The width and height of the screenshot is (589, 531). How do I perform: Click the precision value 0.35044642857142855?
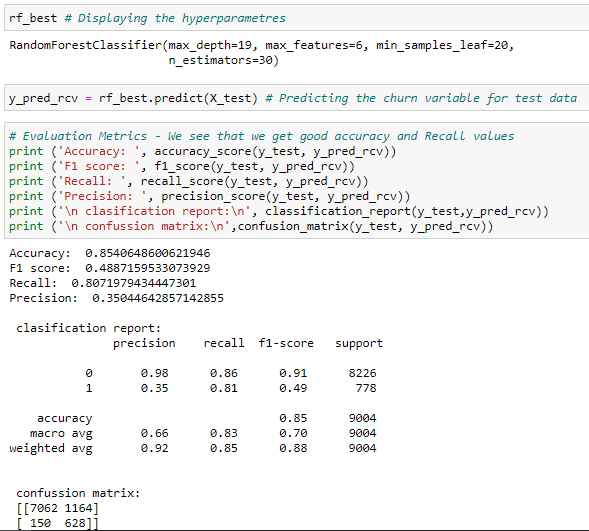click(x=158, y=298)
